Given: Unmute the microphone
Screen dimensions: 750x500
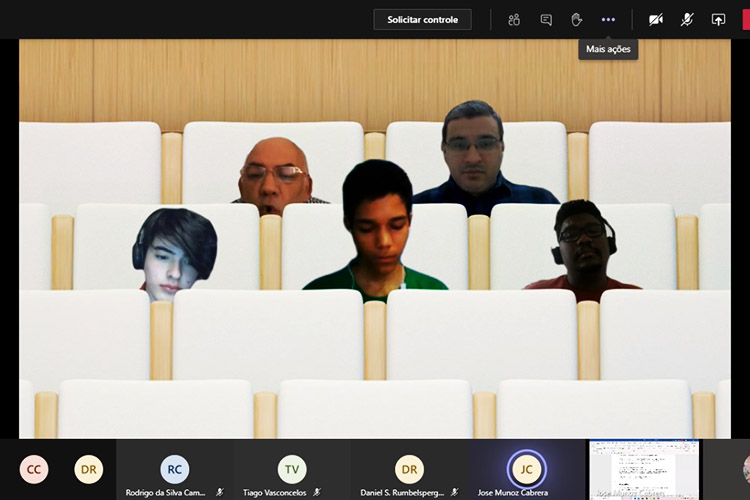Looking at the screenshot, I should (687, 20).
